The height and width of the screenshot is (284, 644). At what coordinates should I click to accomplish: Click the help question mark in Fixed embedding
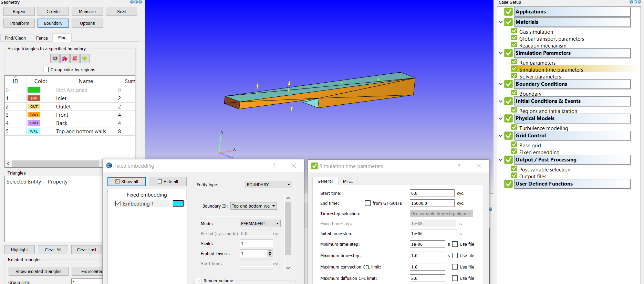[x=274, y=166]
